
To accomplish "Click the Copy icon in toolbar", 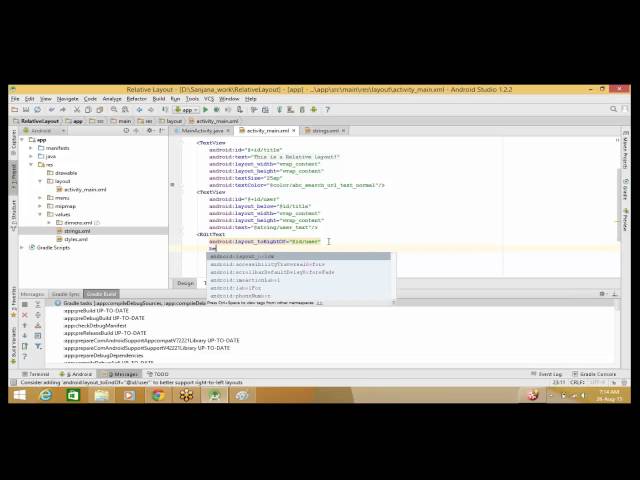I will point(88,109).
